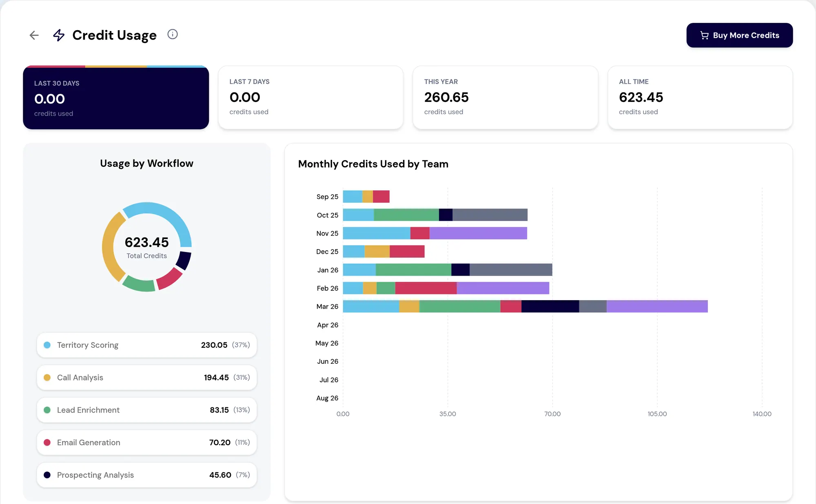816x504 pixels.
Task: Click the Mar 26 bar's navy segment
Action: point(550,306)
